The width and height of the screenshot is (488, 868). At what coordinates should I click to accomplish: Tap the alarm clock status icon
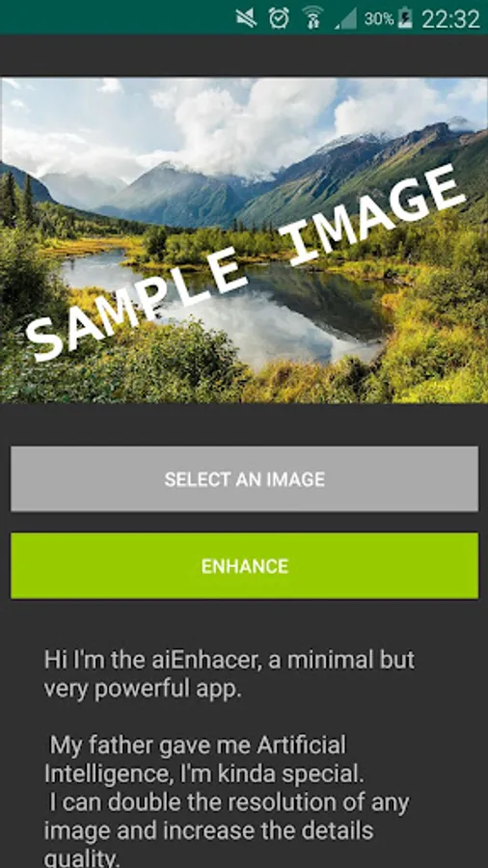(x=279, y=18)
